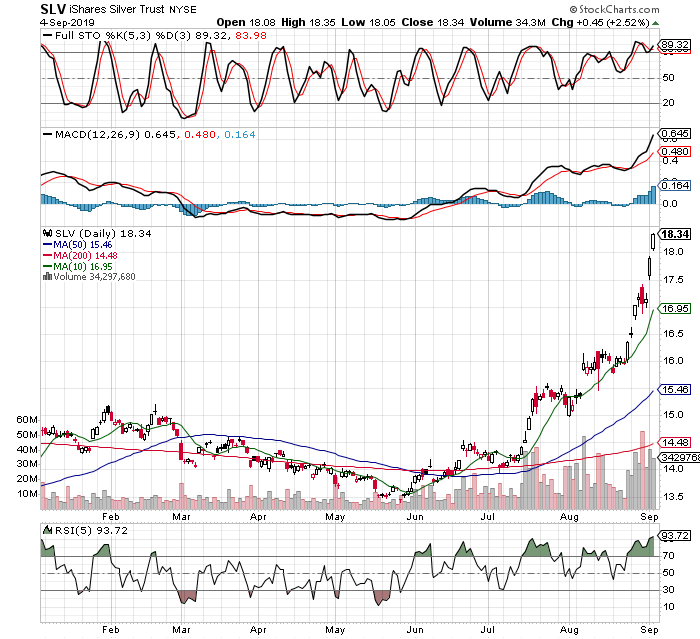Click the 30 level label on the RSI axis

pyautogui.click(x=668, y=590)
